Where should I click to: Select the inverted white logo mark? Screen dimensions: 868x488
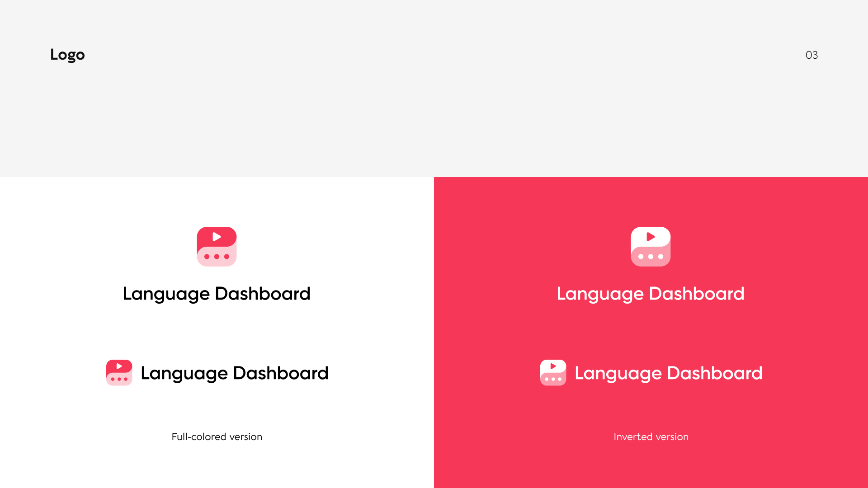click(651, 246)
